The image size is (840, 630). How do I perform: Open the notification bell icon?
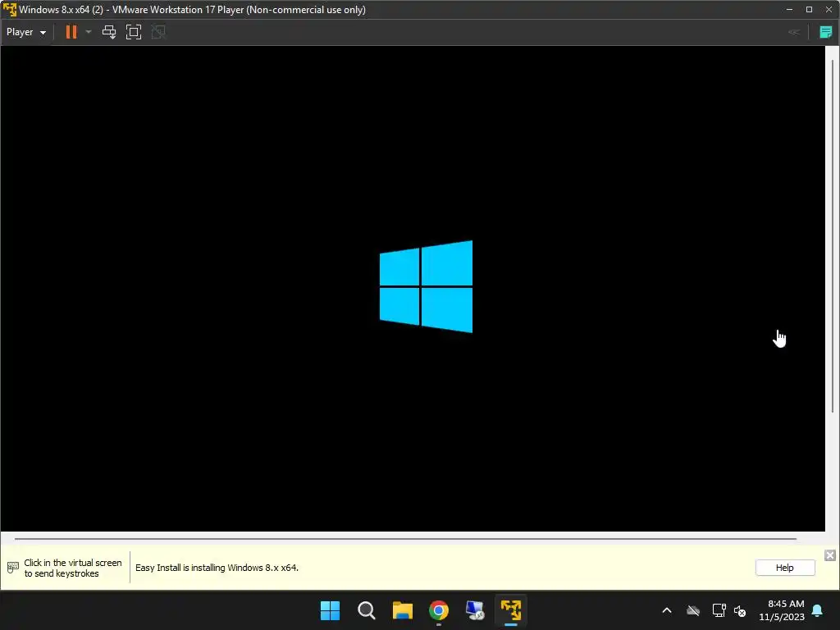pyautogui.click(x=818, y=610)
